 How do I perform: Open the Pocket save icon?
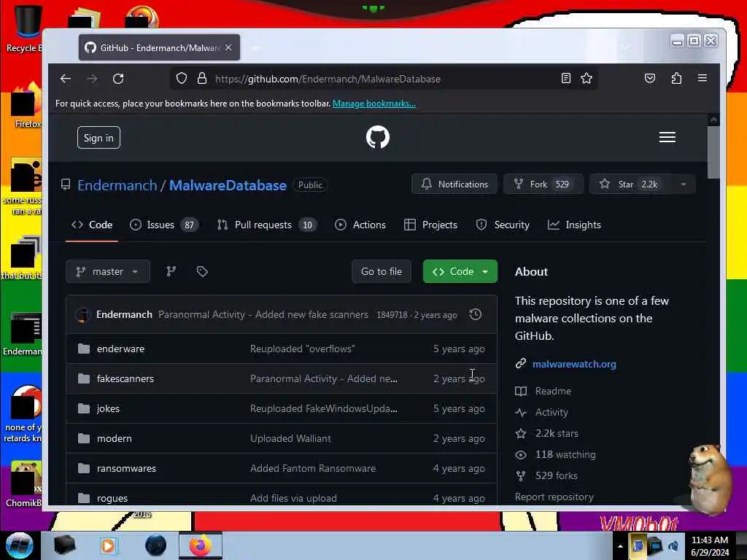coord(650,78)
